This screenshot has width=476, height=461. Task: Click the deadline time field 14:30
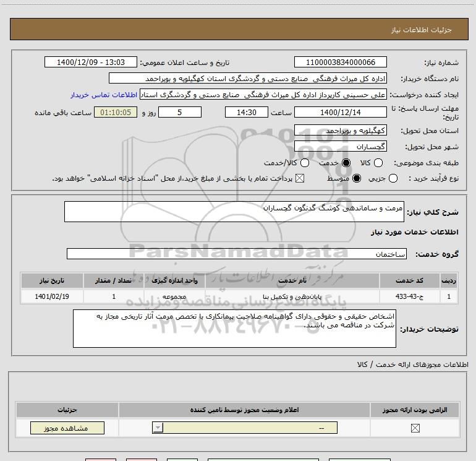[247, 112]
